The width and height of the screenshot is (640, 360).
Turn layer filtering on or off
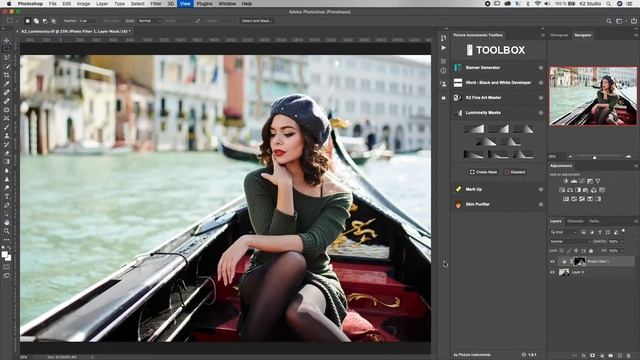(624, 231)
